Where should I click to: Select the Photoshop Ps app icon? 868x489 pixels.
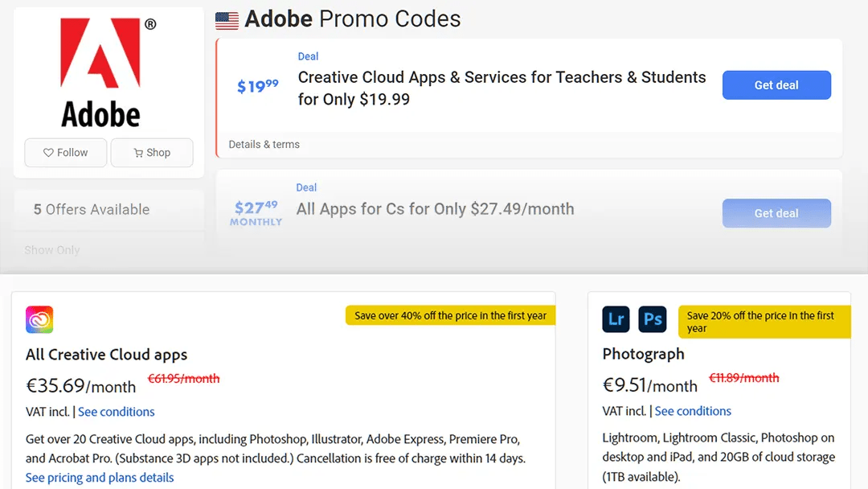click(653, 319)
